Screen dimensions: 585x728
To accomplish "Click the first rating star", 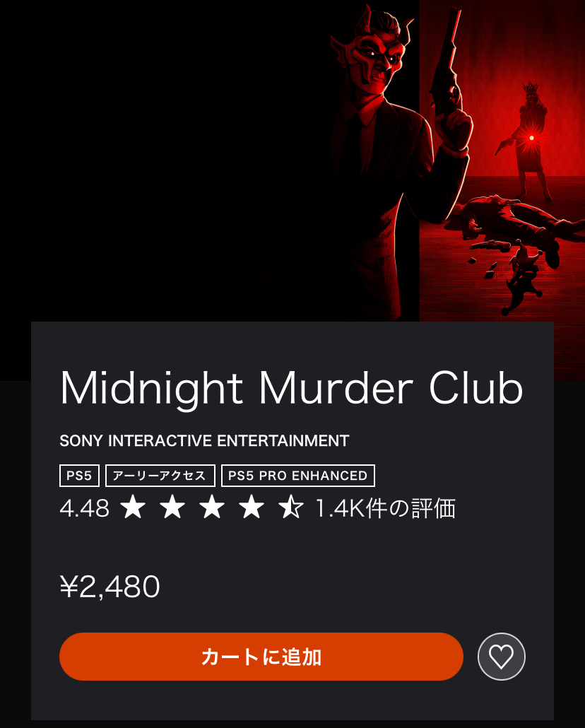I will (x=133, y=507).
